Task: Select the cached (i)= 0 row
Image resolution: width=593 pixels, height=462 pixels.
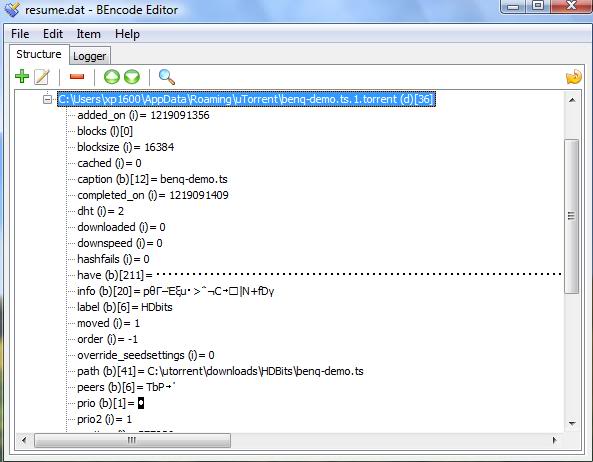Action: pyautogui.click(x=109, y=163)
